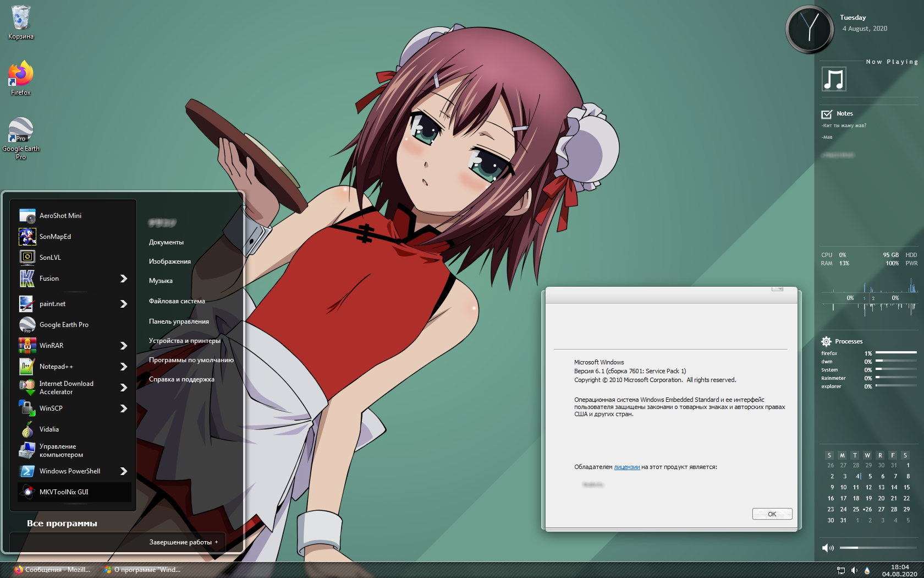This screenshot has height=578, width=924.
Task: Click the Processes gear icon
Action: coord(826,341)
